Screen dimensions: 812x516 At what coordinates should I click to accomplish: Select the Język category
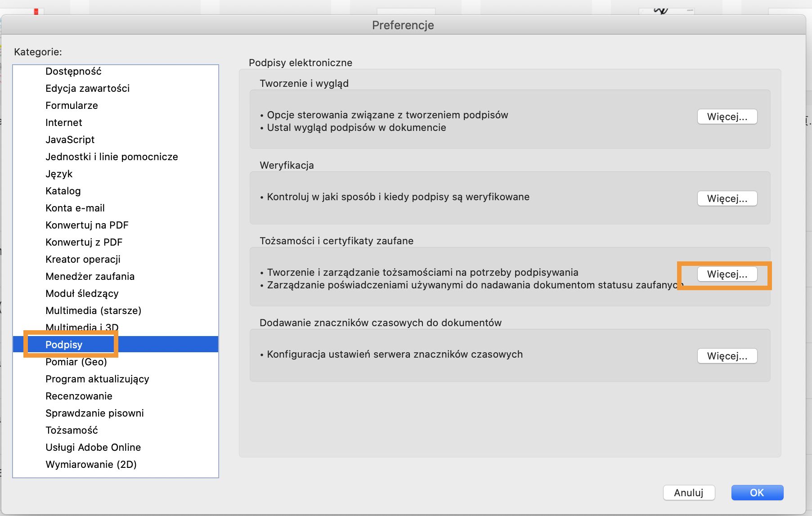(x=59, y=174)
